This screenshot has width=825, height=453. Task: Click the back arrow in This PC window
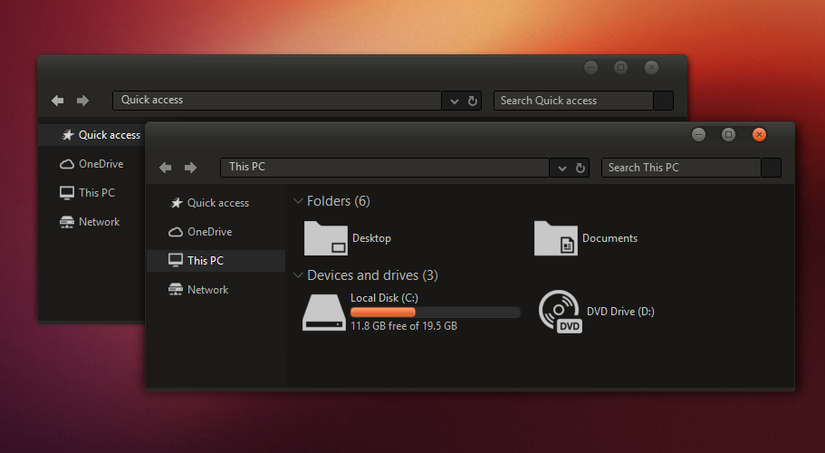pyautogui.click(x=165, y=167)
